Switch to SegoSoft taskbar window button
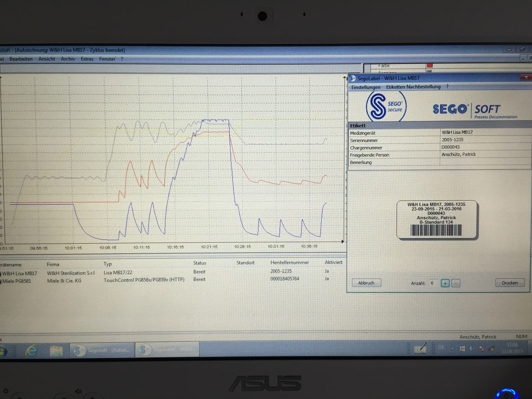532x399 pixels. coord(102,350)
